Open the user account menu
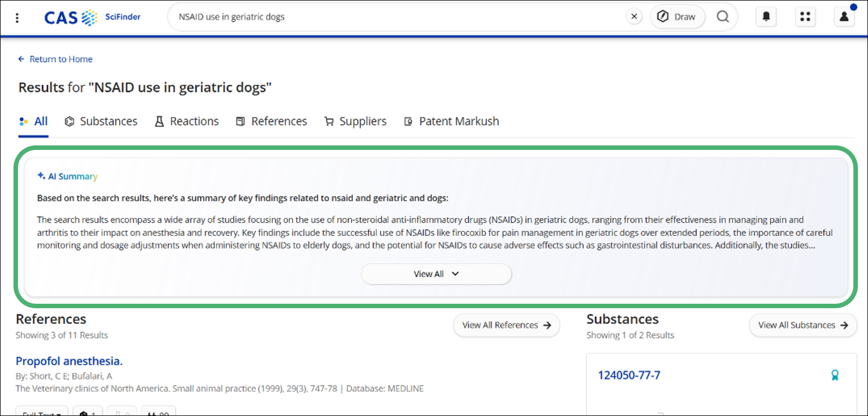The height and width of the screenshot is (416, 868). [844, 17]
